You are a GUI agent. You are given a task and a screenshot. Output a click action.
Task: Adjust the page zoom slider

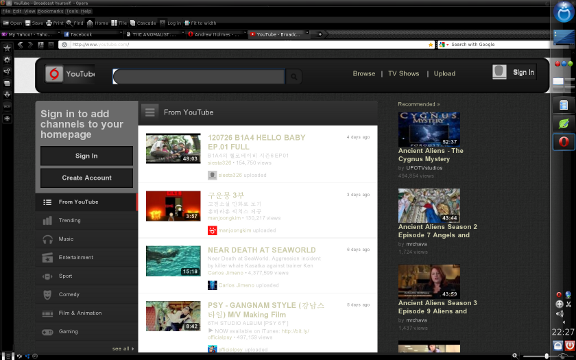tap(546, 356)
